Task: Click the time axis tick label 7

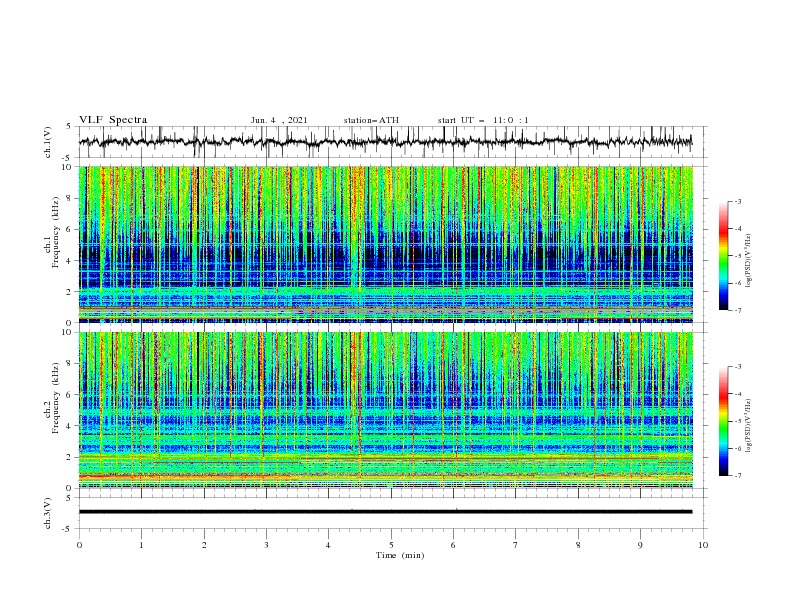Action: pyautogui.click(x=516, y=545)
